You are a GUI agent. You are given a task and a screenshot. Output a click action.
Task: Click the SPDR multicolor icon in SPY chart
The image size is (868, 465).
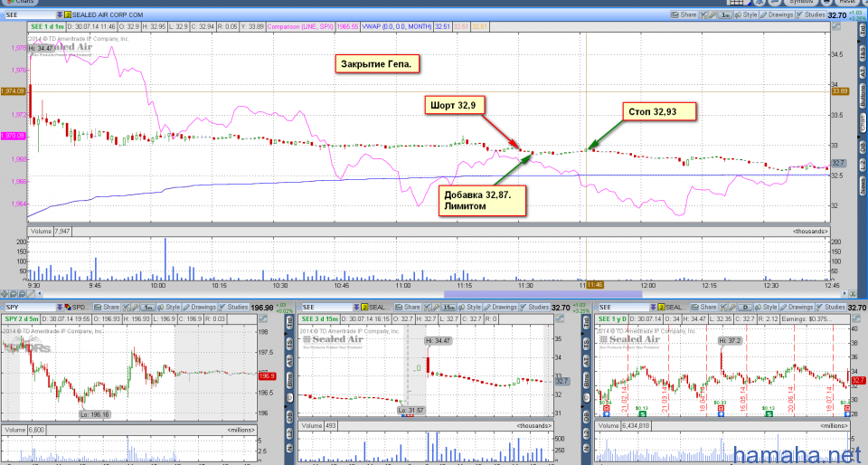(68, 308)
